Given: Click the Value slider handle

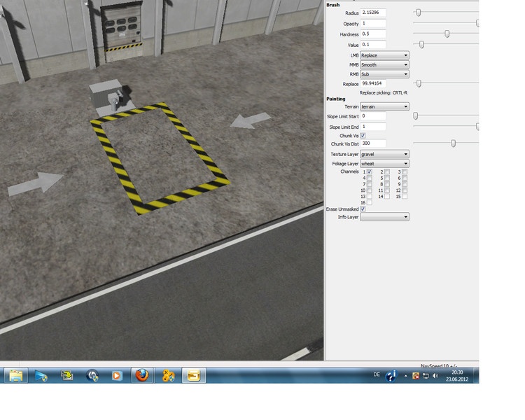Looking at the screenshot, I should pyautogui.click(x=421, y=44).
